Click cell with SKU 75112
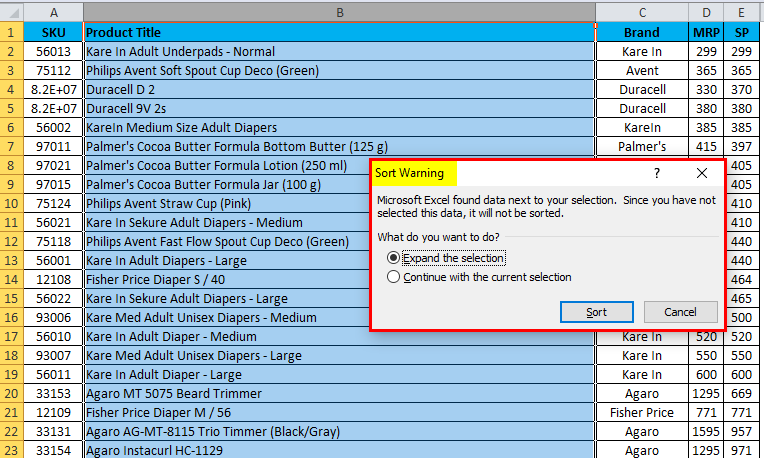The width and height of the screenshot is (764, 458). [54, 70]
